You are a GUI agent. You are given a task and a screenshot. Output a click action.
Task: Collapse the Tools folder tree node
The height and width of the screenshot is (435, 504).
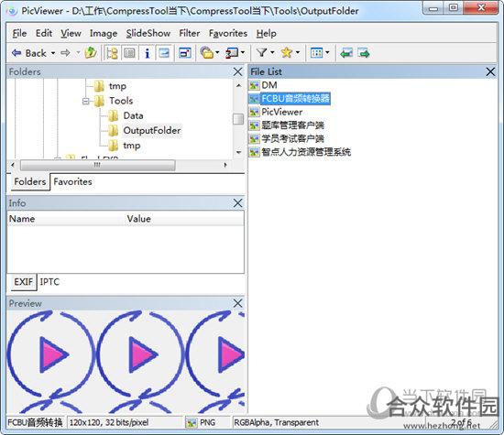(85, 102)
